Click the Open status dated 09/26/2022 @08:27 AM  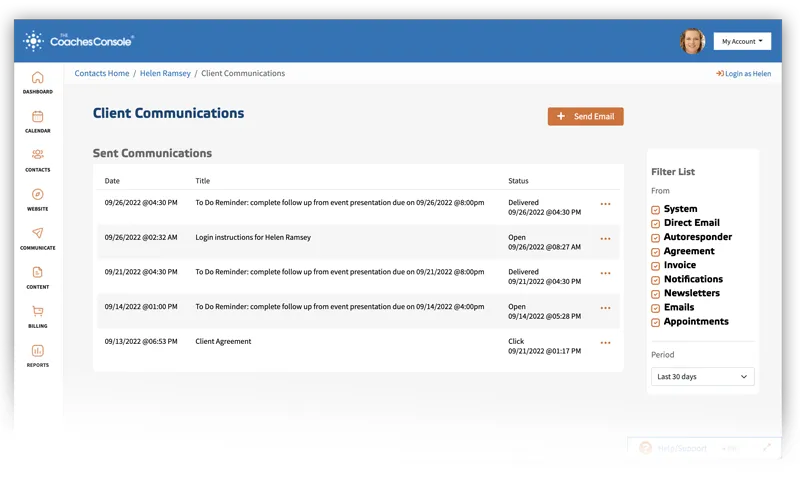(544, 242)
